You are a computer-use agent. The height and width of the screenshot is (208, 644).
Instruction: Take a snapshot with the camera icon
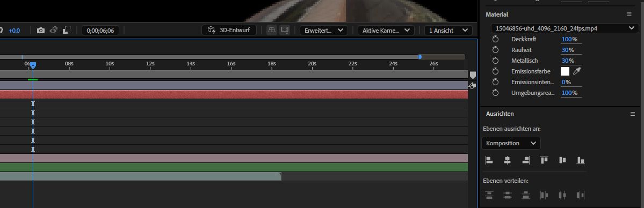[41, 31]
